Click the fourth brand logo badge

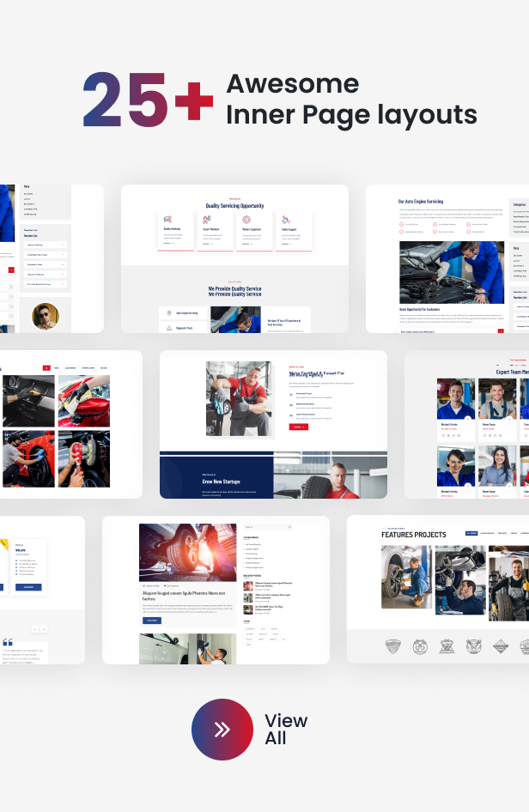click(x=474, y=646)
